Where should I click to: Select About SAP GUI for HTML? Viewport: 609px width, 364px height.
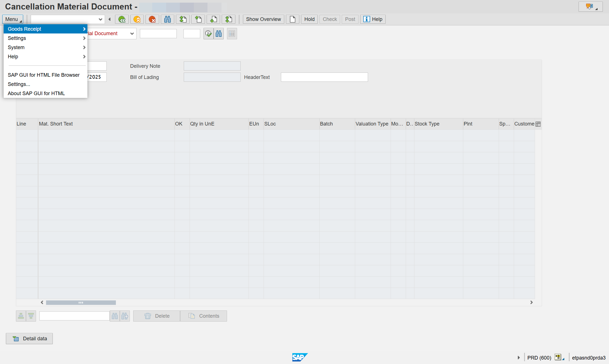click(x=46, y=93)
